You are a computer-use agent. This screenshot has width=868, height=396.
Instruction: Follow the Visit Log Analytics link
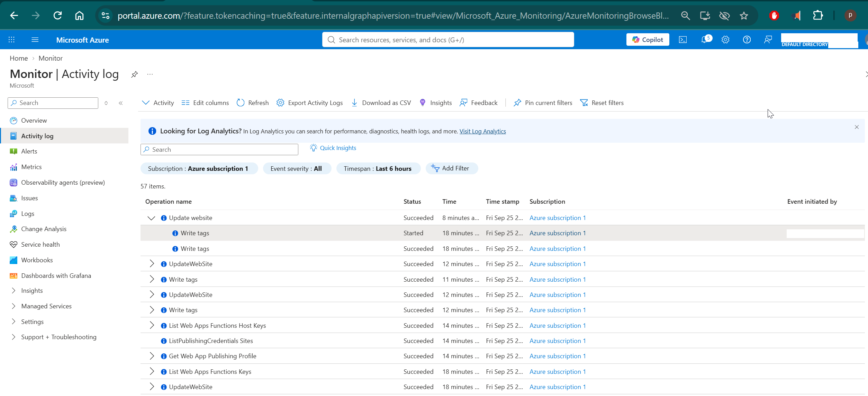pyautogui.click(x=482, y=131)
